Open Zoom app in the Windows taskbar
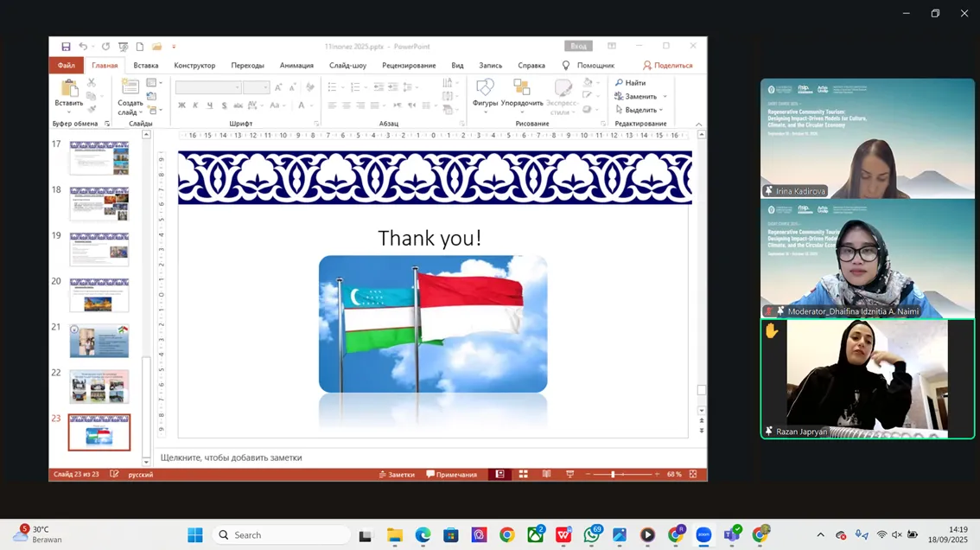The image size is (980, 550). tap(703, 535)
